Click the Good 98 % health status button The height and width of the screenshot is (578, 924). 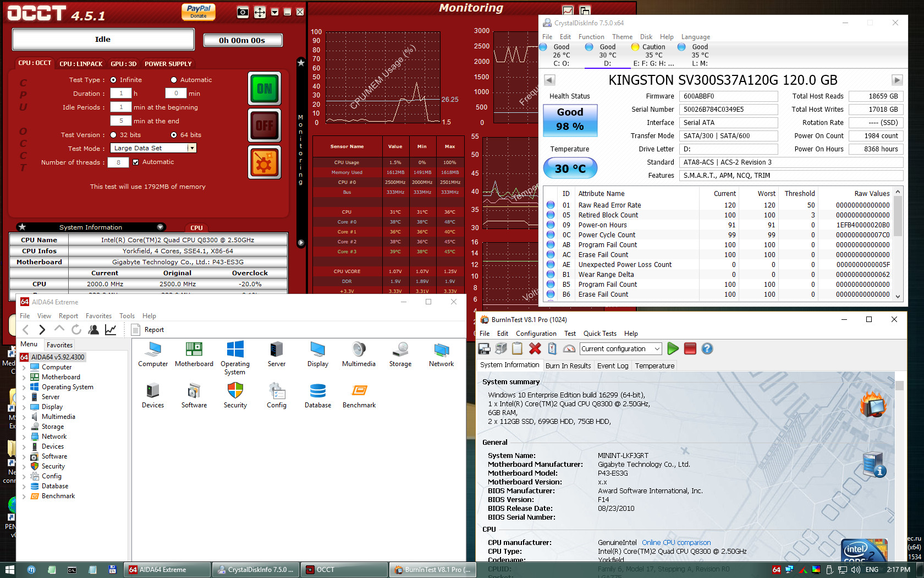tap(570, 119)
